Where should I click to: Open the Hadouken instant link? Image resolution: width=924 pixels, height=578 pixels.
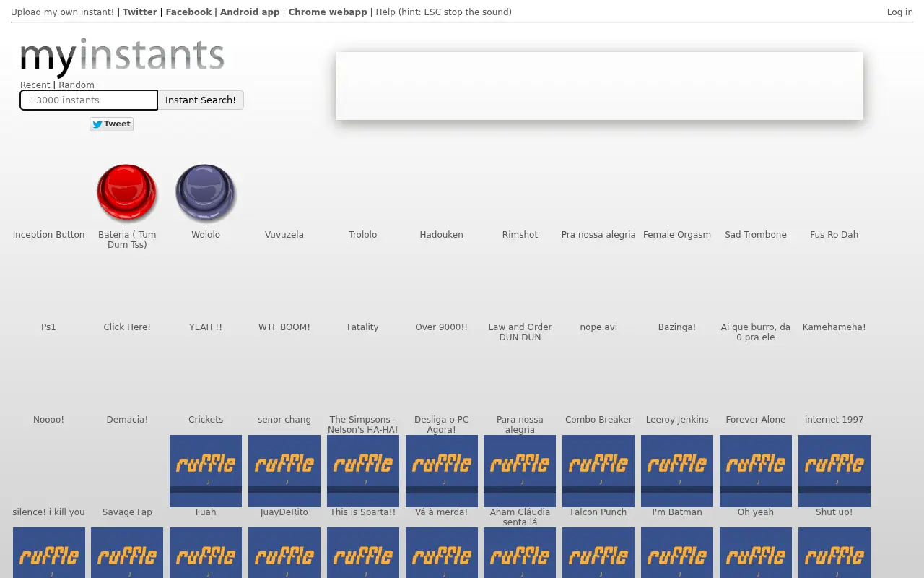pyautogui.click(x=442, y=235)
